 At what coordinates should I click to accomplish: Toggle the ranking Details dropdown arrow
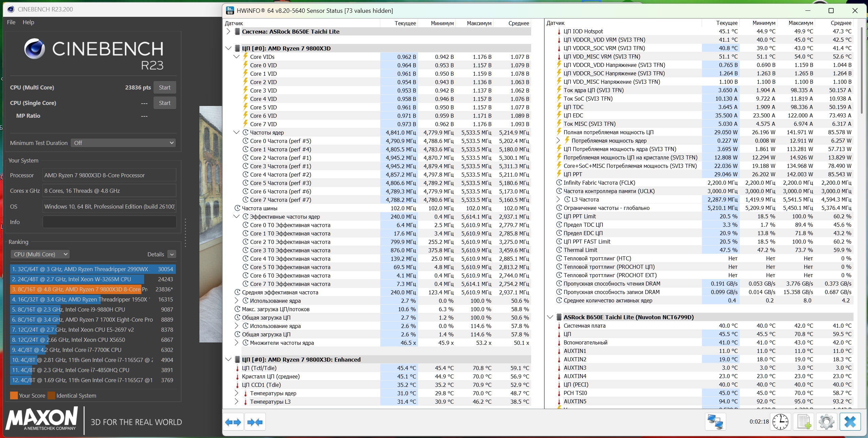pyautogui.click(x=172, y=254)
